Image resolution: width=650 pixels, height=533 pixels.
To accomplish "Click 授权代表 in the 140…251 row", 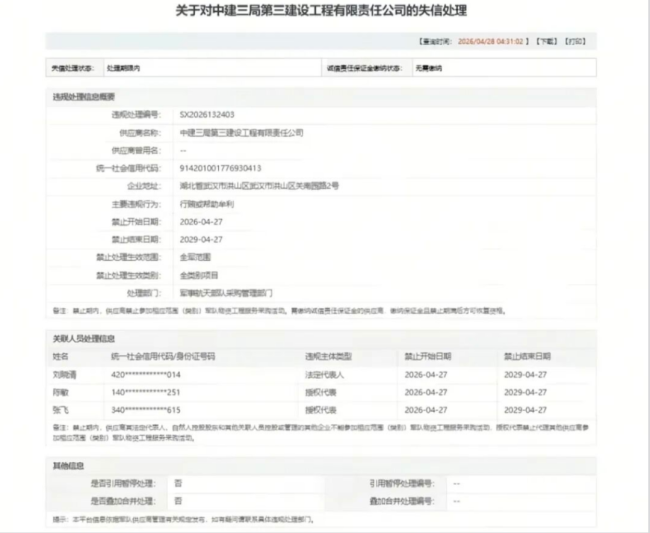I will click(321, 392).
